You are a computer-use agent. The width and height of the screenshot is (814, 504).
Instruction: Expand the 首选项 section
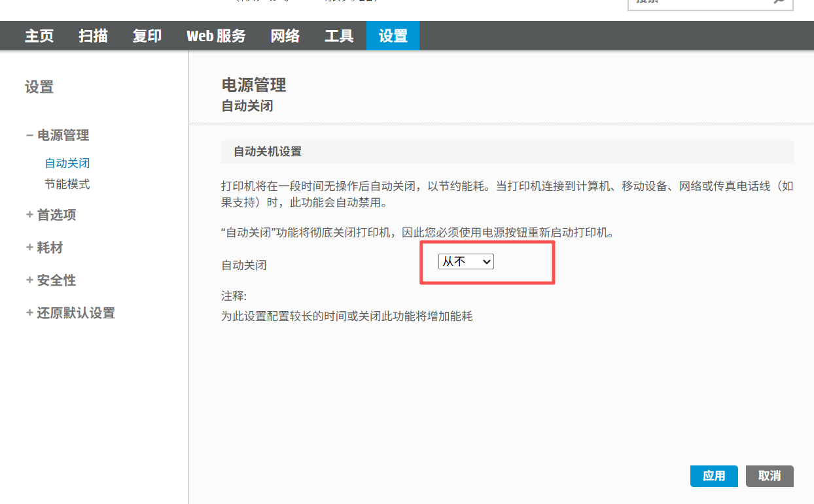[51, 214]
